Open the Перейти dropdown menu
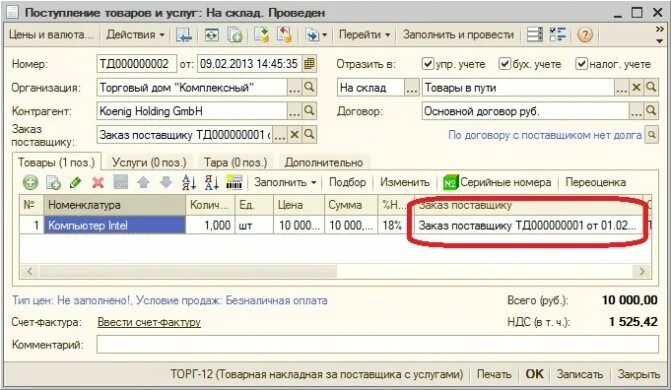This screenshot has width=671, height=390. coord(364,35)
